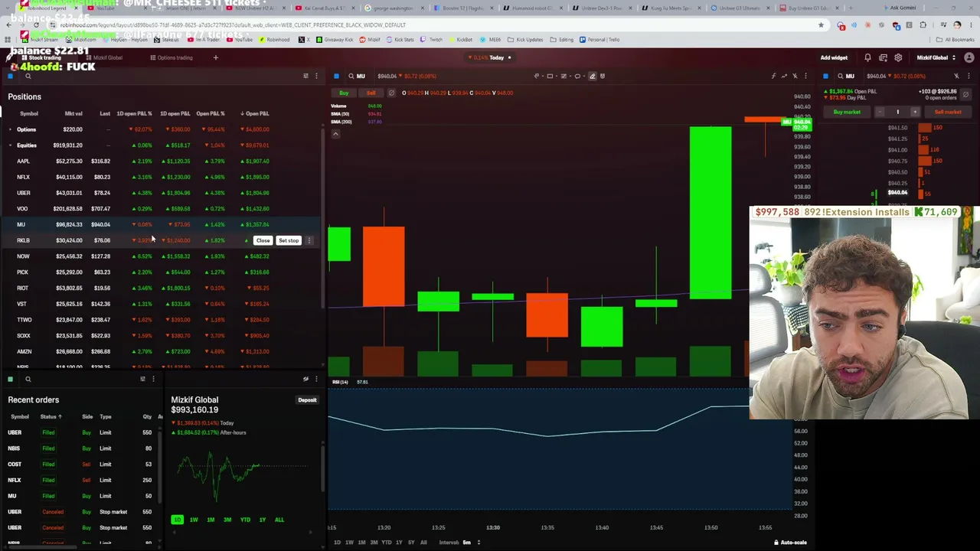Open the Mizkif Global account dropdown
Screen dimensions: 980x551
(937, 57)
